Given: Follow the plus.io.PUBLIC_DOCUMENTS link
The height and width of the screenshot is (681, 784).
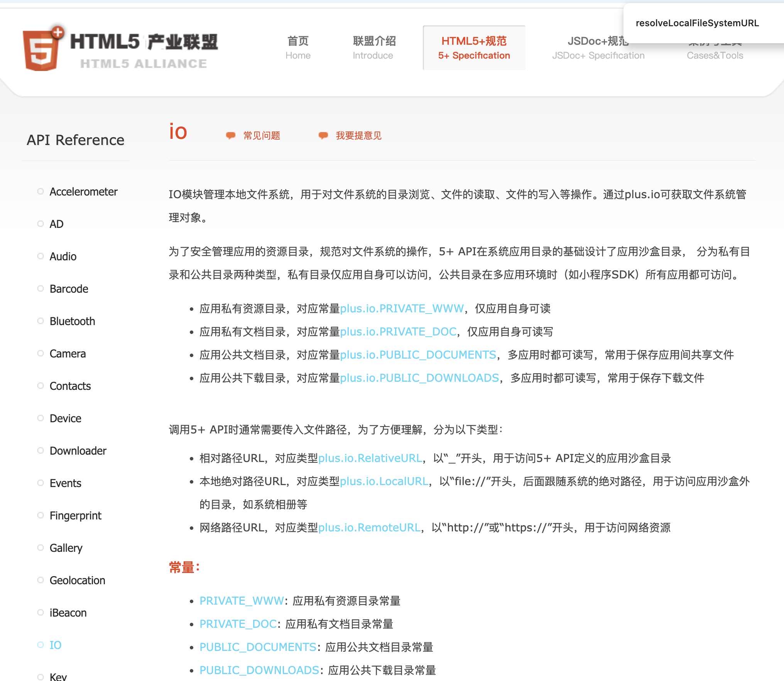Looking at the screenshot, I should 418,355.
